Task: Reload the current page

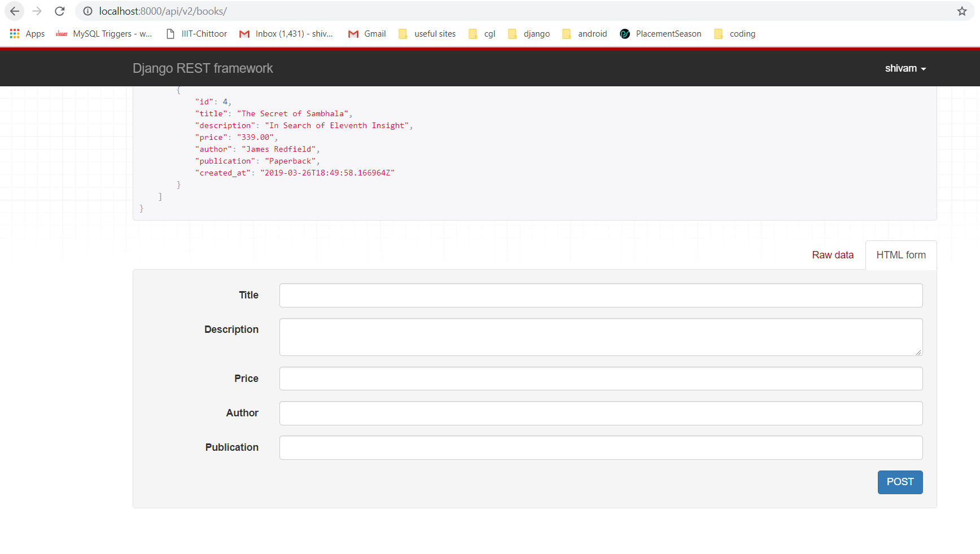Action: [59, 11]
